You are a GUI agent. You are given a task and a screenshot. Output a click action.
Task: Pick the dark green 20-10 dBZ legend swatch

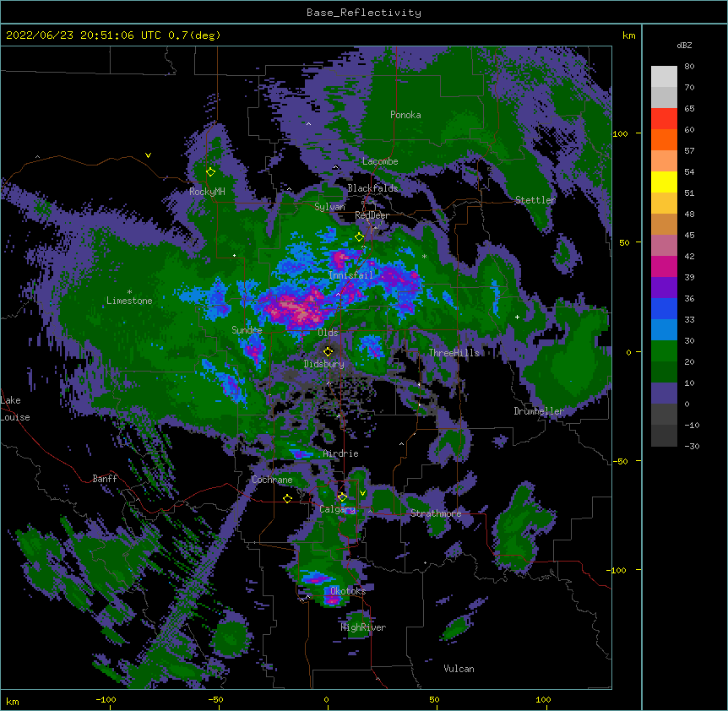(x=664, y=372)
